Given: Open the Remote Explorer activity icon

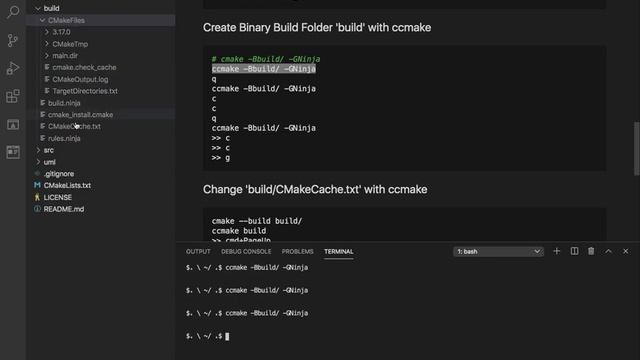Looking at the screenshot, I should 13,124.
